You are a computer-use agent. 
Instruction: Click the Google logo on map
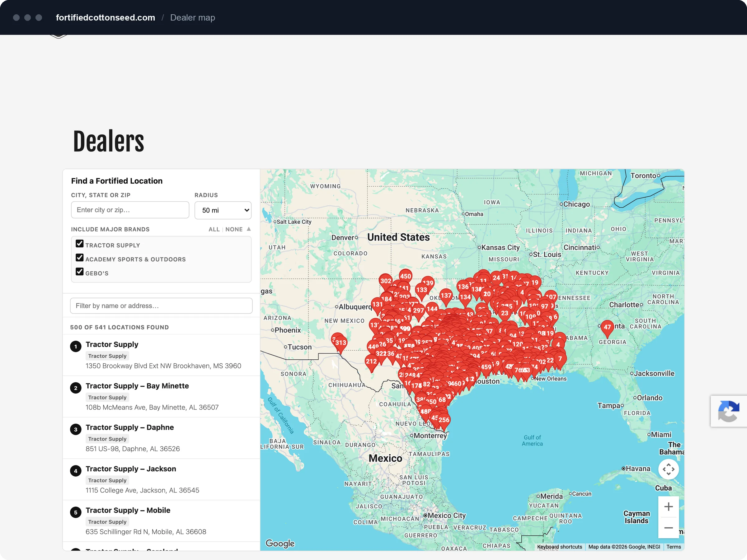coord(280,544)
